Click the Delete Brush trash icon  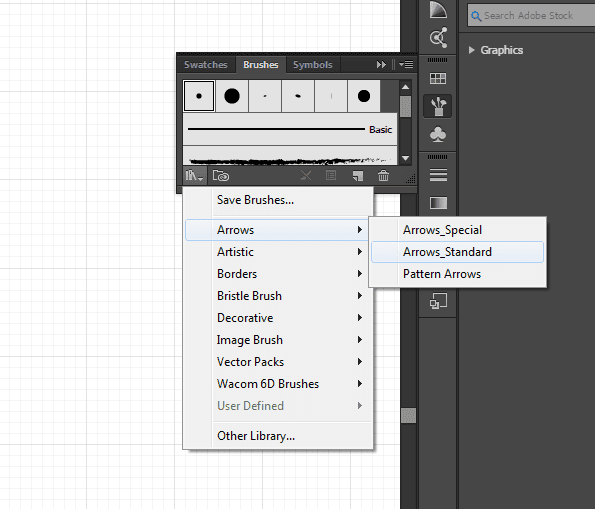pyautogui.click(x=383, y=175)
